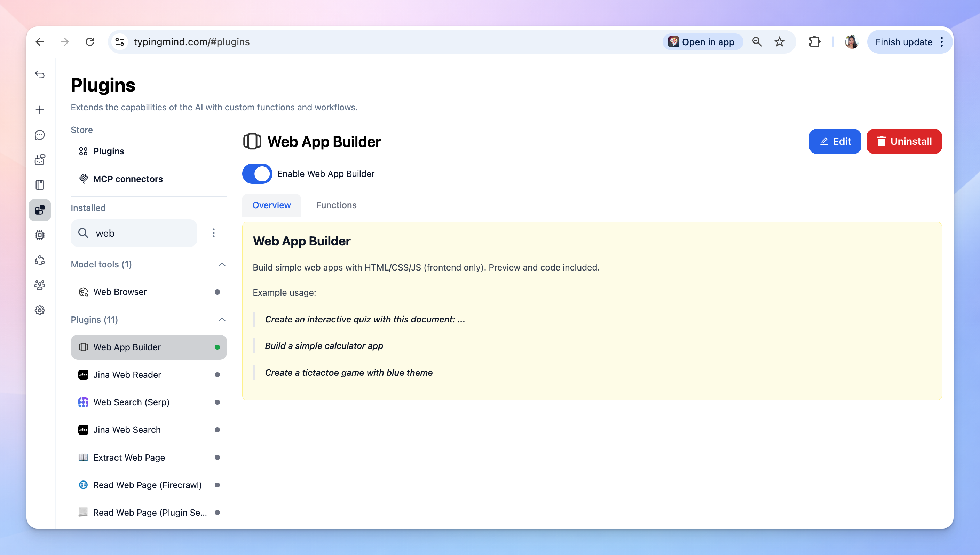
Task: Open the profile avatar in Chrome toolbar
Action: click(x=851, y=42)
